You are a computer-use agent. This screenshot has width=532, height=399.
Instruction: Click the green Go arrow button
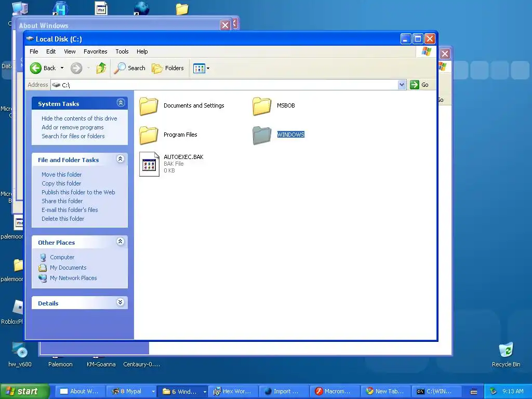click(414, 85)
